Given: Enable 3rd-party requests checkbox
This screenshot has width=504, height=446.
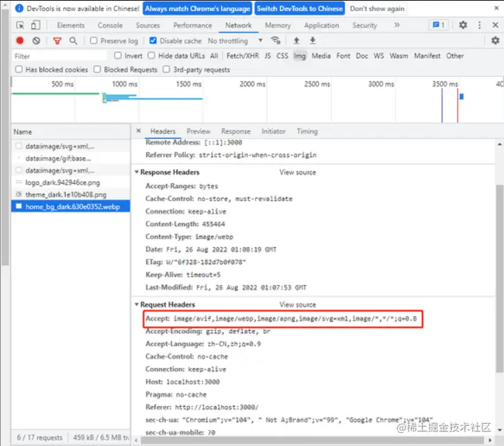Looking at the screenshot, I should [x=166, y=69].
